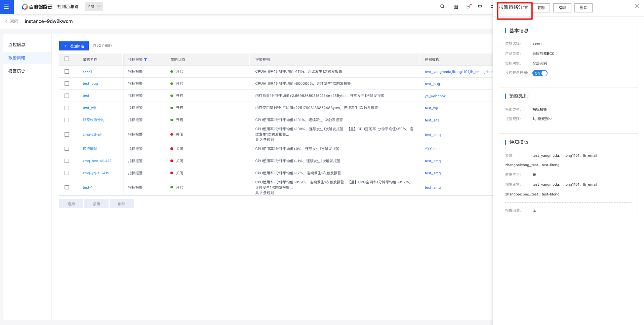
Task: Open the zmq-bcc-all-412 strategy link
Action: 97,161
